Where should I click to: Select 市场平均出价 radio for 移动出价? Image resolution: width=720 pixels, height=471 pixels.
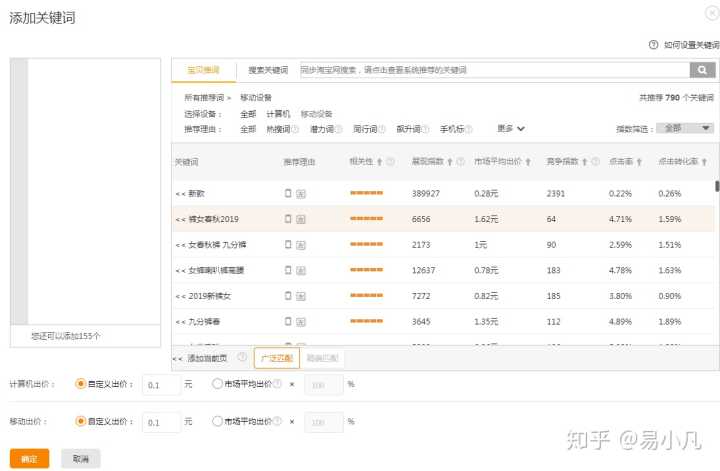(217, 421)
